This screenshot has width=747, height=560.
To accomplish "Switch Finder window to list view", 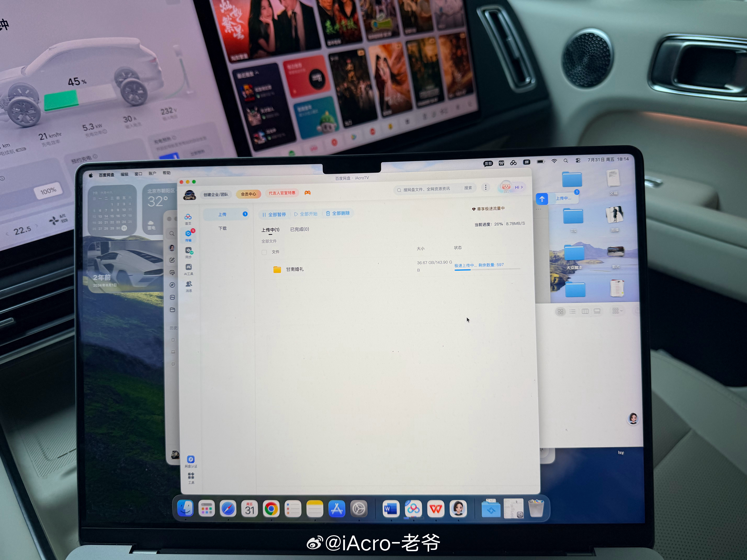I will (x=572, y=311).
